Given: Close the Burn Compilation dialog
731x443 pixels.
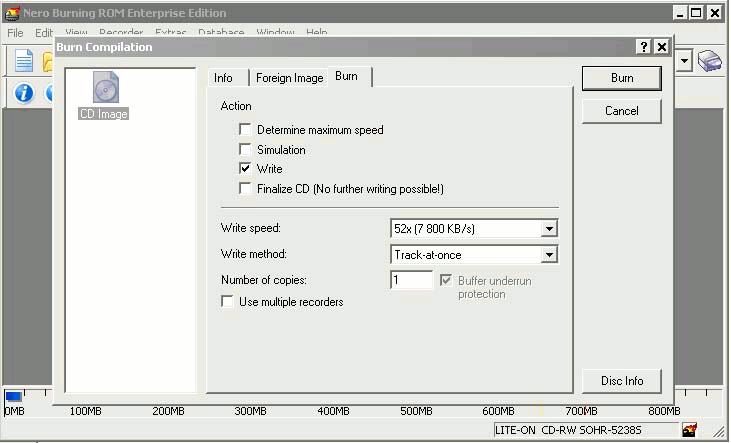Looking at the screenshot, I should point(662,47).
